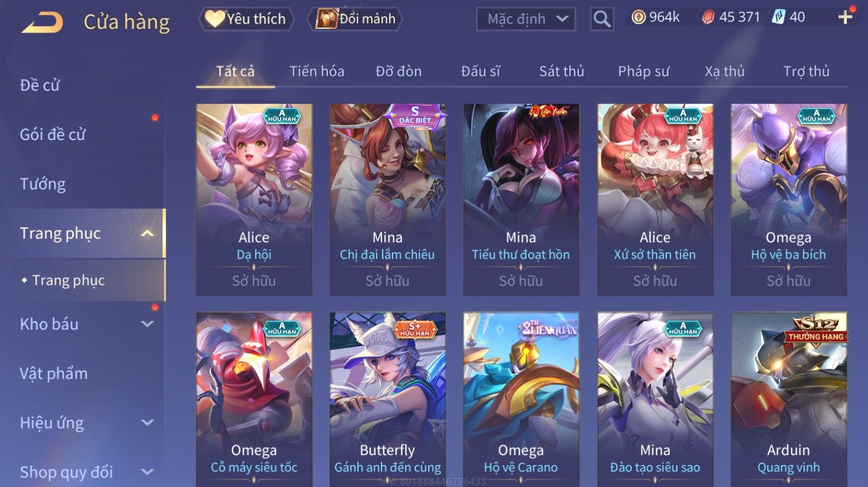Expand the Shop quy đổi section
Screen dimensions: 868x487
(x=148, y=472)
